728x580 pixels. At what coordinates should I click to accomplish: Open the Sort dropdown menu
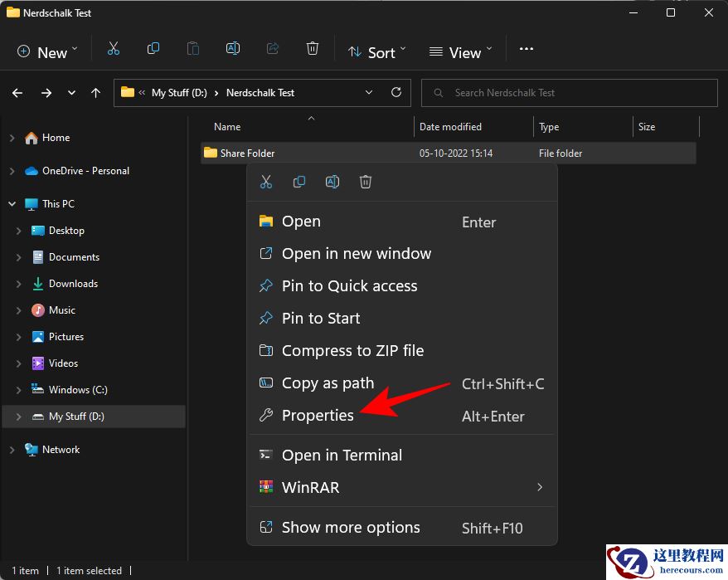377,52
